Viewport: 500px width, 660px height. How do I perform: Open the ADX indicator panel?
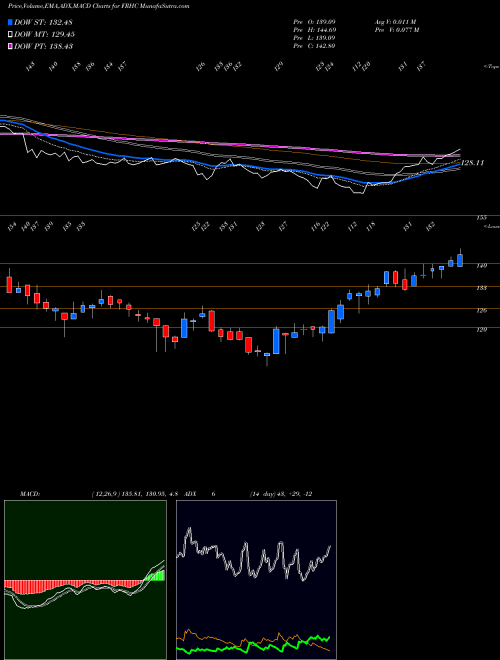click(x=256, y=580)
